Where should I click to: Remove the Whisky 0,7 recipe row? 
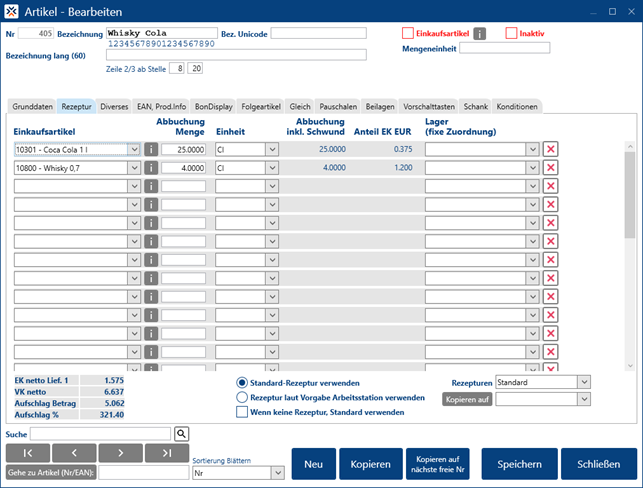pos(550,168)
